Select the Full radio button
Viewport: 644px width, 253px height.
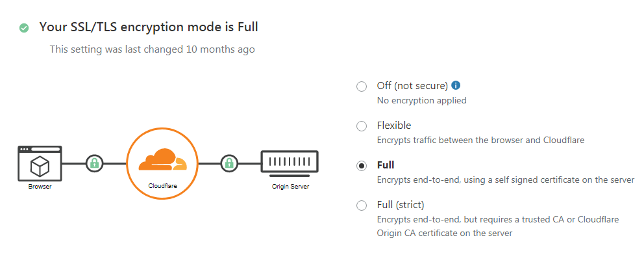coord(362,166)
